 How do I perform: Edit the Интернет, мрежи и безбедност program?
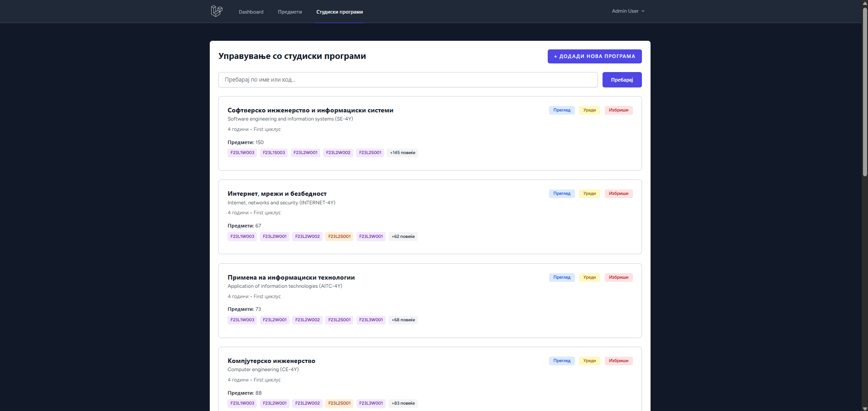[x=589, y=193]
